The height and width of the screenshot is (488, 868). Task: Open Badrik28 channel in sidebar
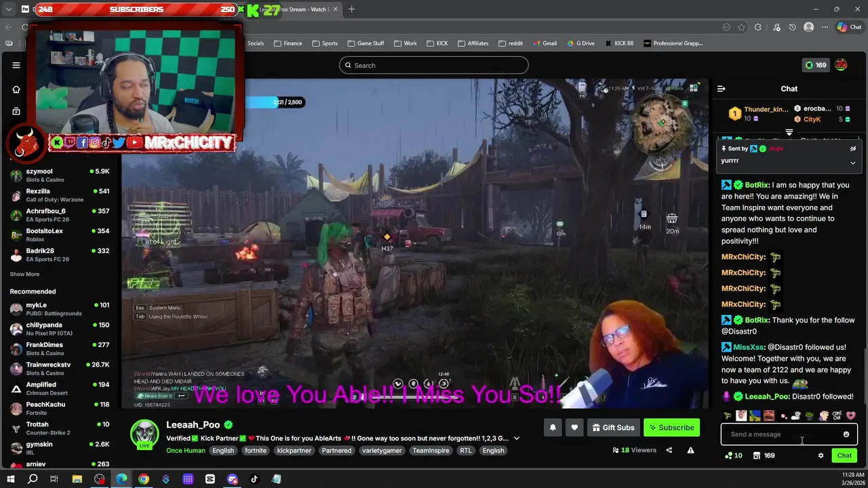click(x=60, y=255)
